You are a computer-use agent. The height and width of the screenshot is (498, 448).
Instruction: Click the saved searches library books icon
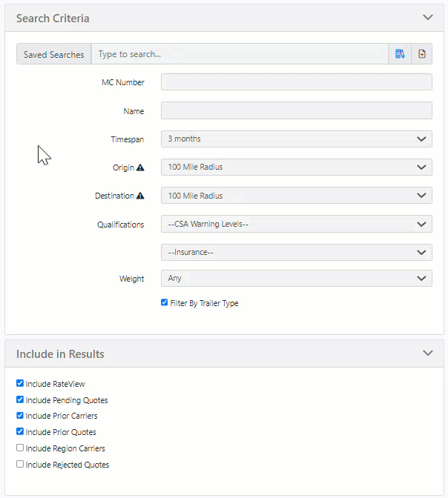coord(400,54)
